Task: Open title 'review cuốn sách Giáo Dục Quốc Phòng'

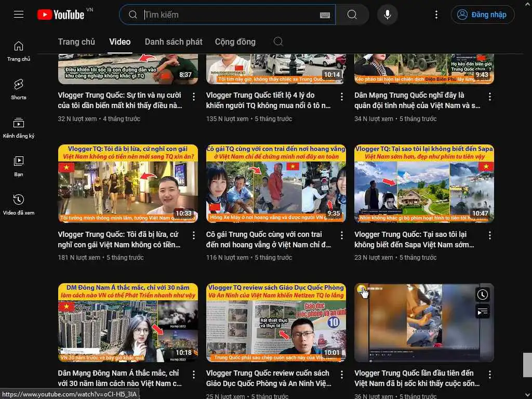Action: [x=269, y=378]
